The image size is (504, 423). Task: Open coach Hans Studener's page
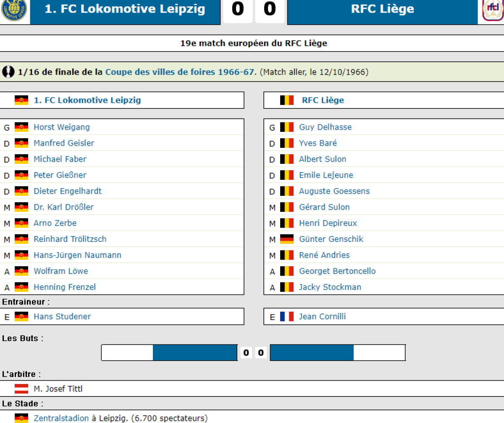pos(62,317)
